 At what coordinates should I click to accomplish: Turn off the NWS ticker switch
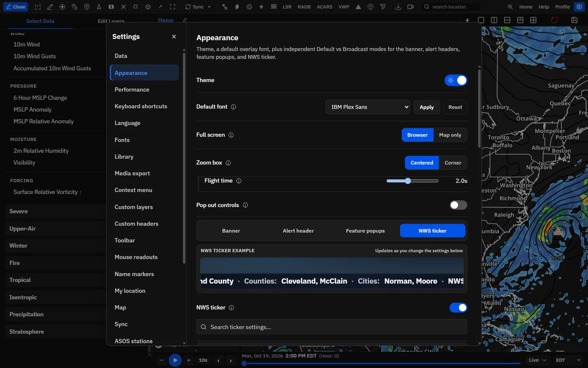click(458, 308)
